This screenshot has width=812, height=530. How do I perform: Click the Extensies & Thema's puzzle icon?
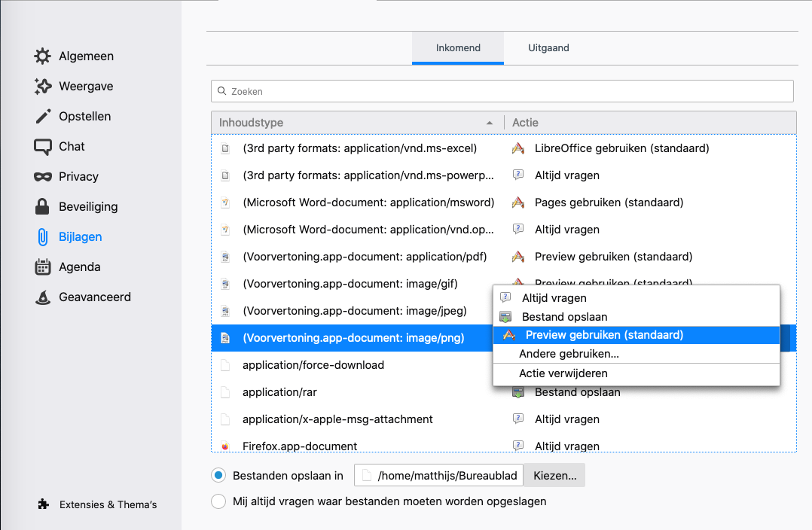pos(44,504)
